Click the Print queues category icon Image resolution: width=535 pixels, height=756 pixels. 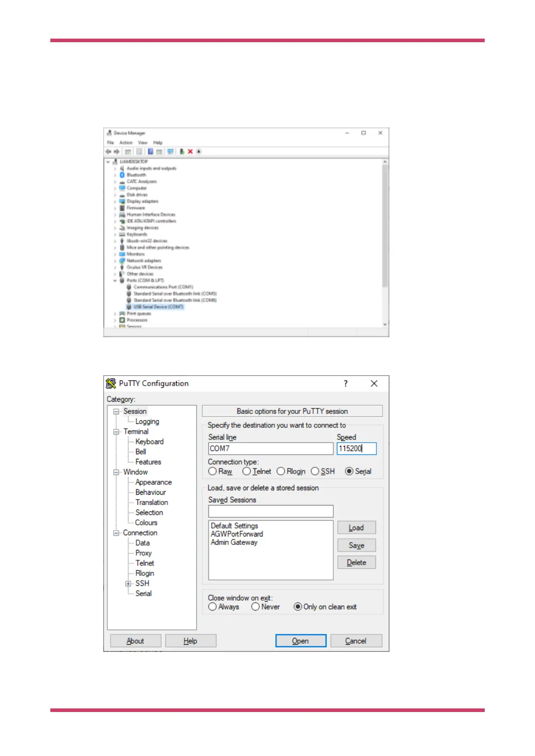(x=122, y=313)
